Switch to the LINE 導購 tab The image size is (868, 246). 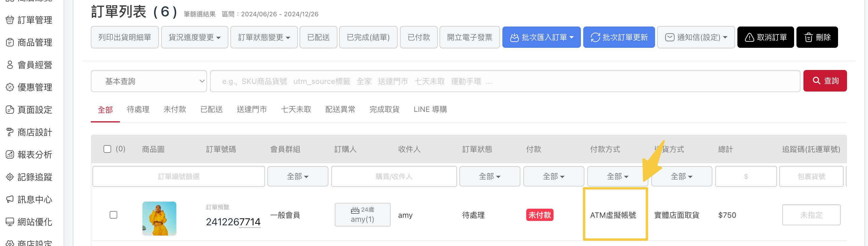click(x=430, y=109)
